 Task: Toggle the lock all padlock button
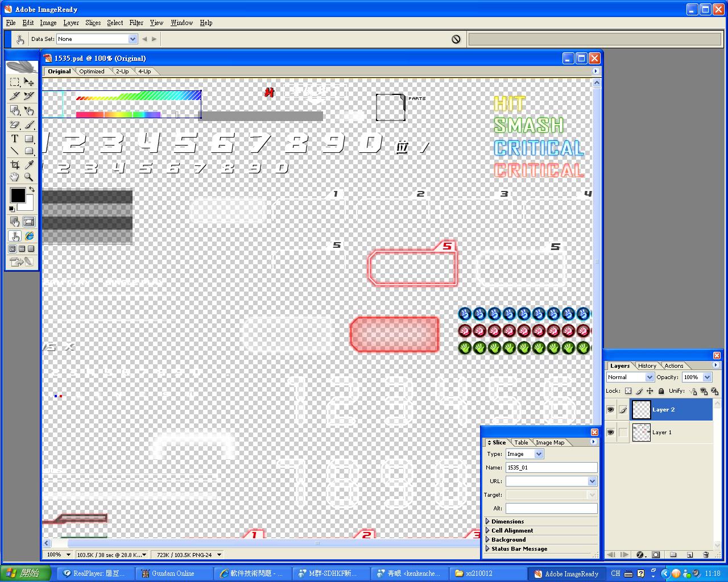pyautogui.click(x=661, y=391)
